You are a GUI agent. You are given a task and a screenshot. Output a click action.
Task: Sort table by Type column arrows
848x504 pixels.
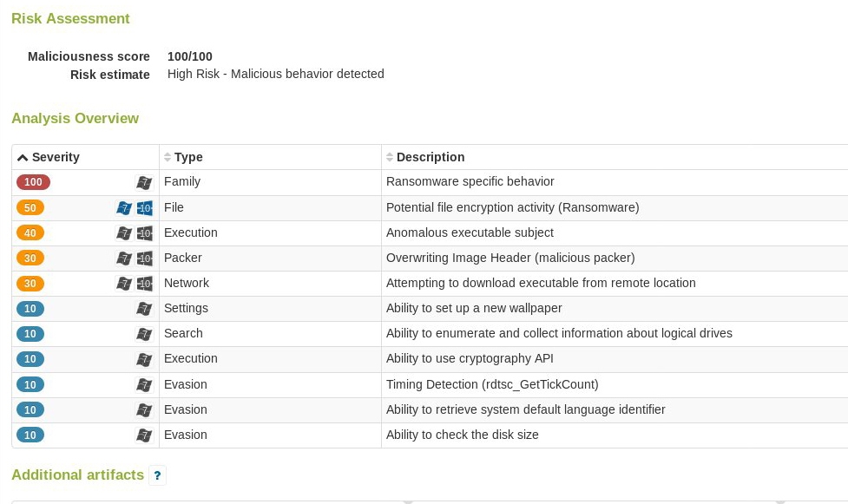168,157
